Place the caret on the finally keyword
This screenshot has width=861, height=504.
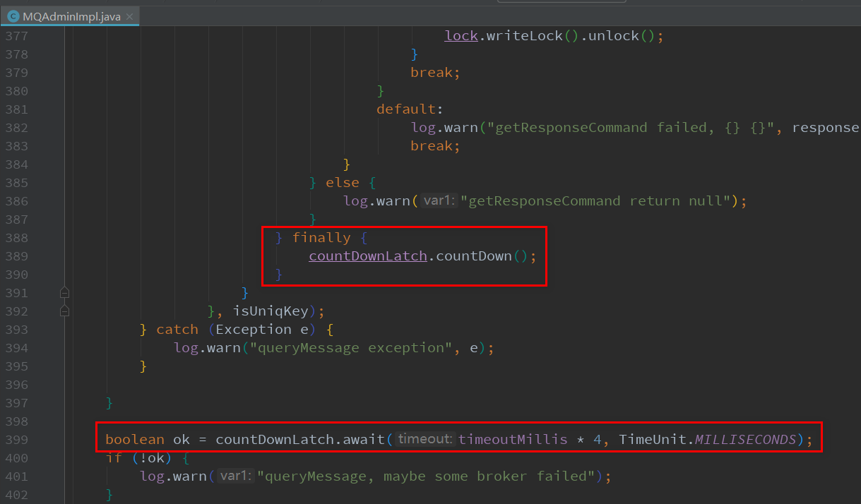[321, 237]
